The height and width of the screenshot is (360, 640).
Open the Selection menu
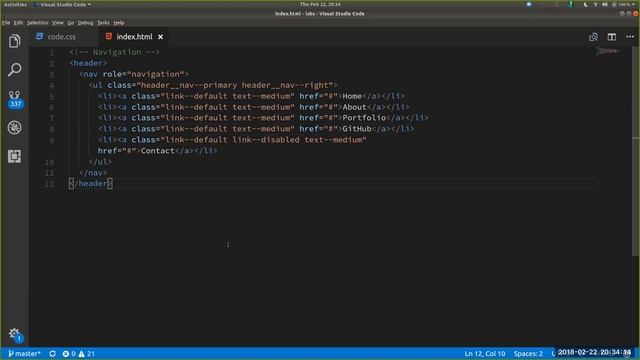click(38, 23)
